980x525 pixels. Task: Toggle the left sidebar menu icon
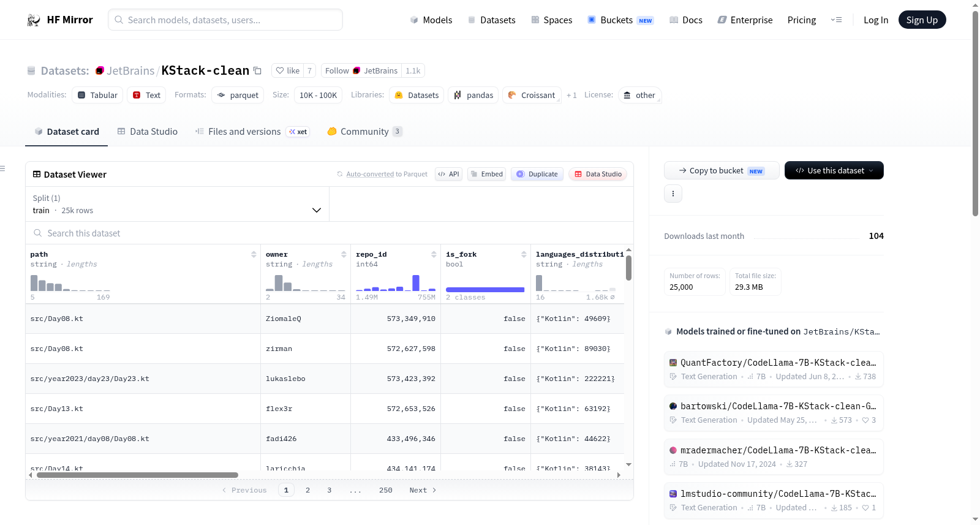pos(2,168)
